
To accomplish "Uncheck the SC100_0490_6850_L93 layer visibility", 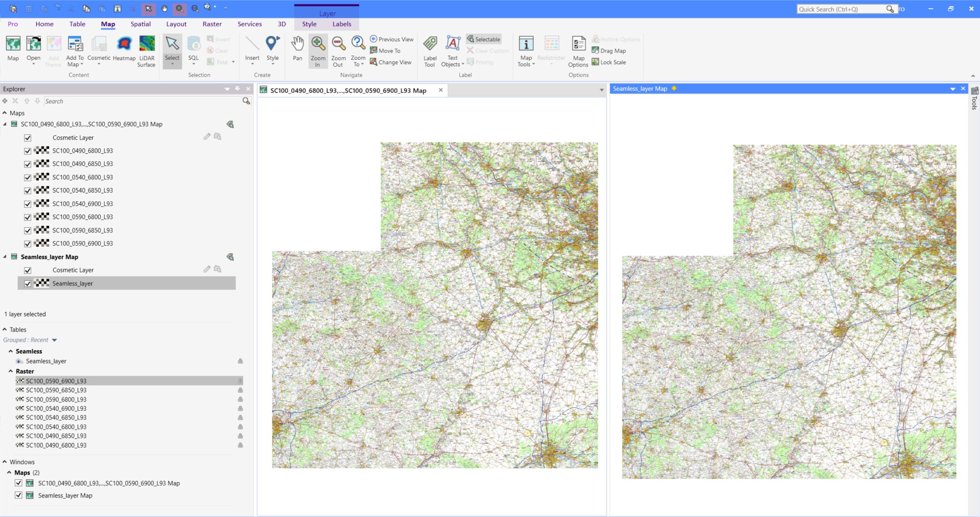I will pos(28,165).
